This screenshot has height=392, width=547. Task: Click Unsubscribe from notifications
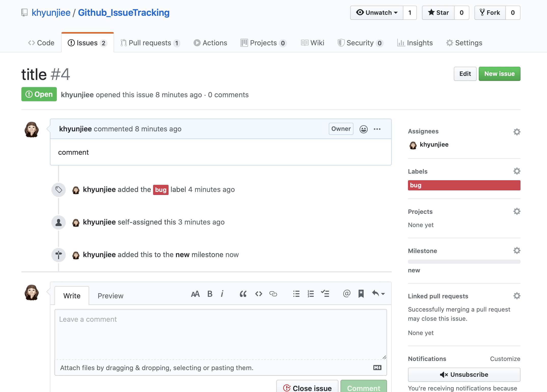(464, 374)
